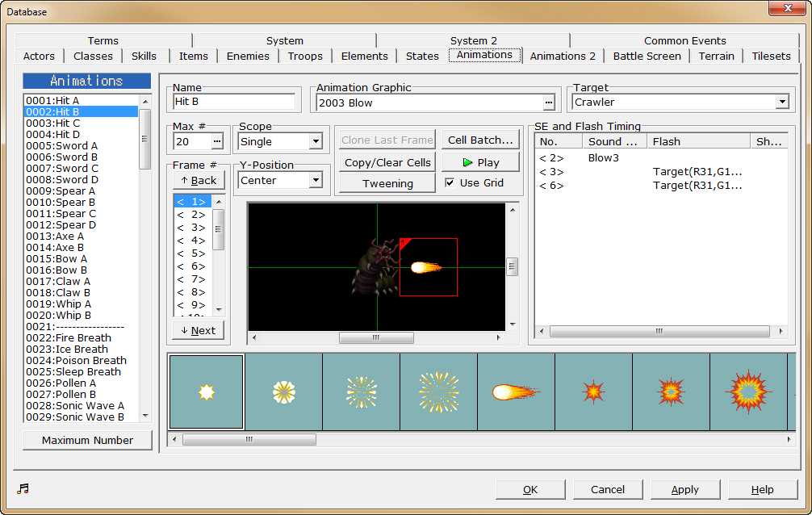This screenshot has height=515, width=812.
Task: Open the Target dropdown showing Crawler
Action: (781, 102)
